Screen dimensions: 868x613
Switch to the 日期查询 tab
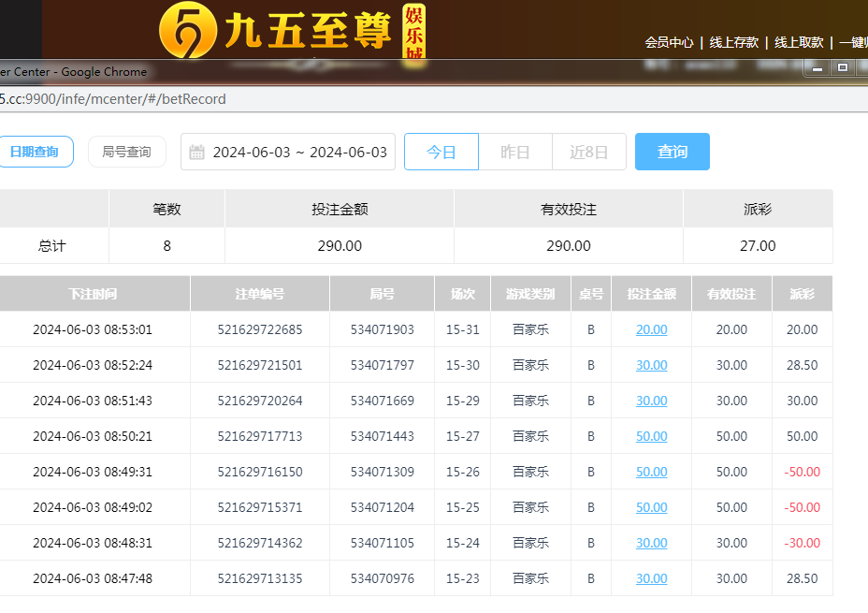click(35, 152)
